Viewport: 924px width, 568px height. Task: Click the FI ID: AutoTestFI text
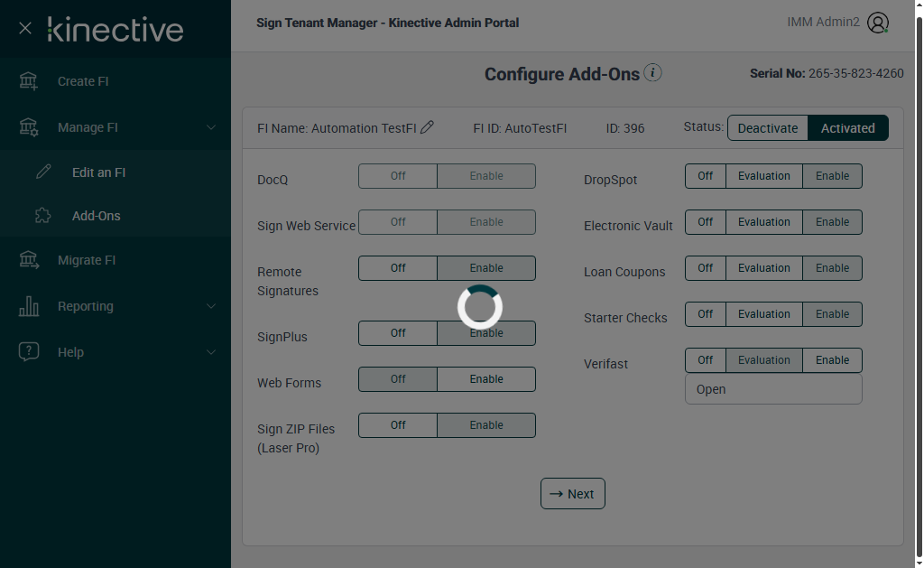pyautogui.click(x=520, y=128)
